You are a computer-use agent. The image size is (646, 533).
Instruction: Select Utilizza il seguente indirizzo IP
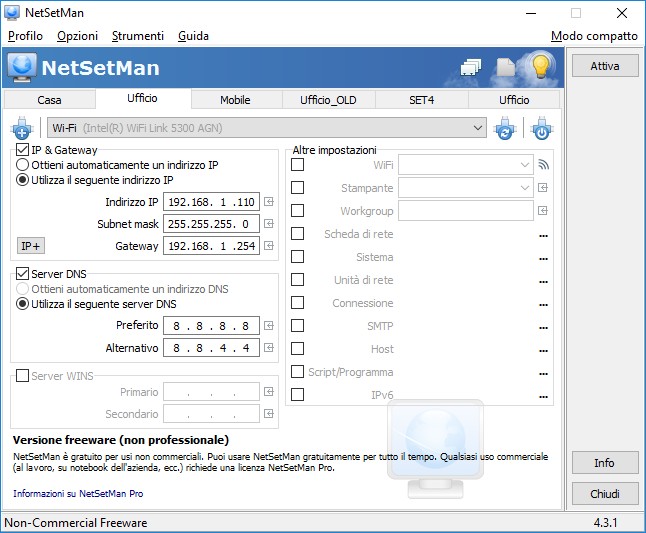pos(22,180)
